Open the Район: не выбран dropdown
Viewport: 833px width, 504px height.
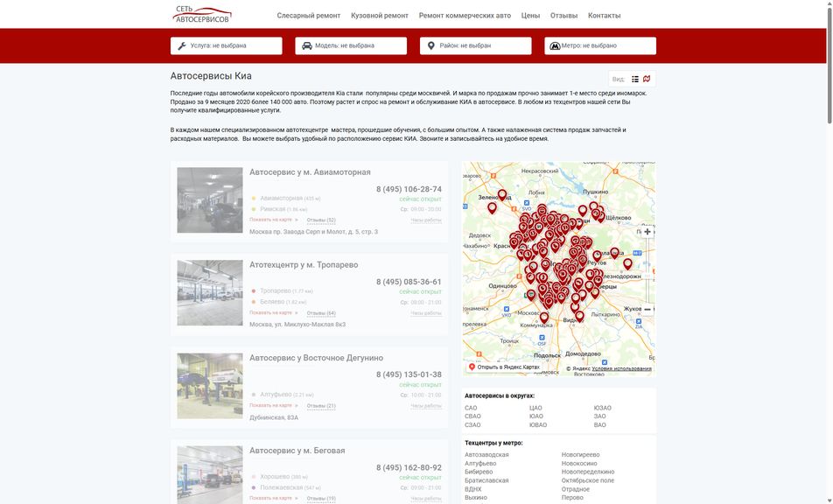click(475, 45)
